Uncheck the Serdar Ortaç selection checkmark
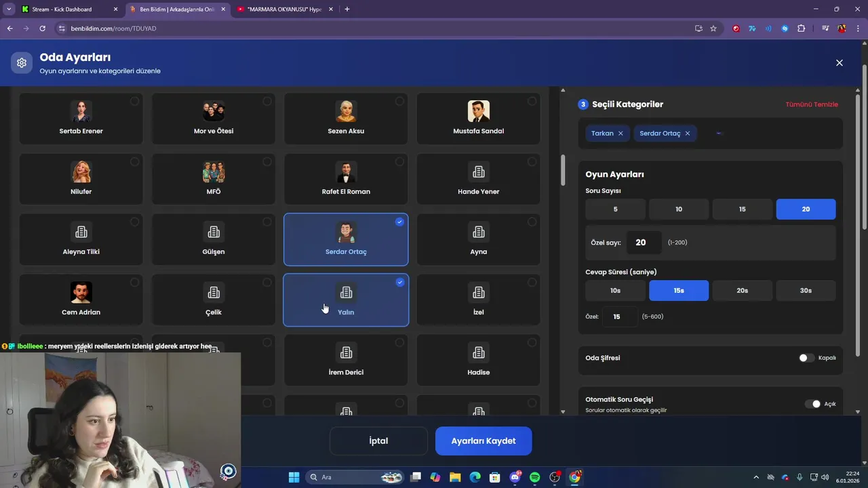 [399, 222]
